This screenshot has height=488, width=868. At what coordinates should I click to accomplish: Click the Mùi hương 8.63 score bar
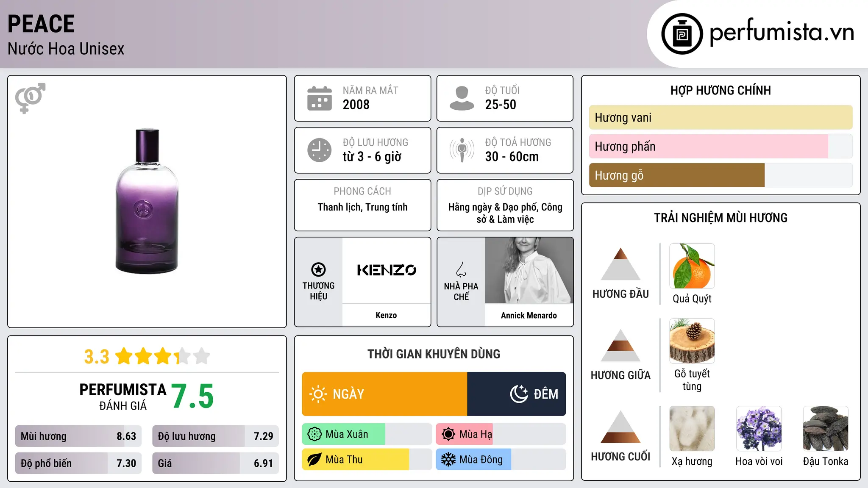78,436
